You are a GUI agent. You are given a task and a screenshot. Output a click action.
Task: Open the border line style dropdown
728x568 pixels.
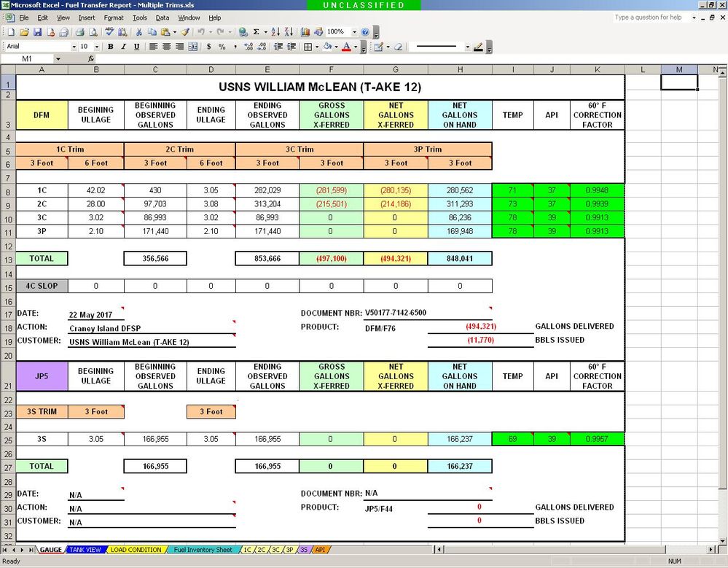[467, 47]
